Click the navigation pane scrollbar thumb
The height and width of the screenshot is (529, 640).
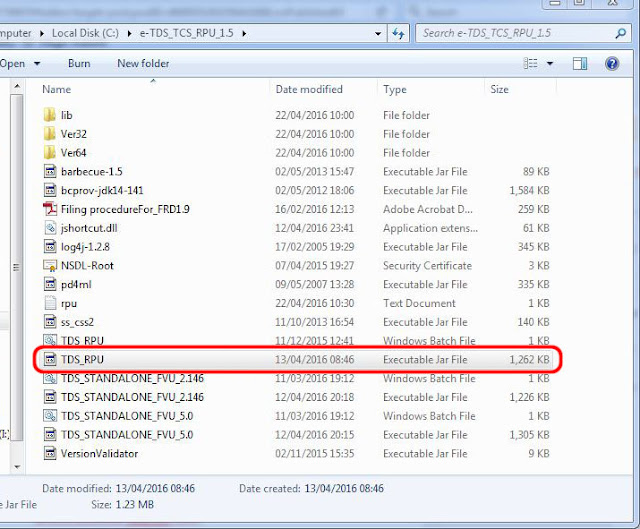[17, 267]
